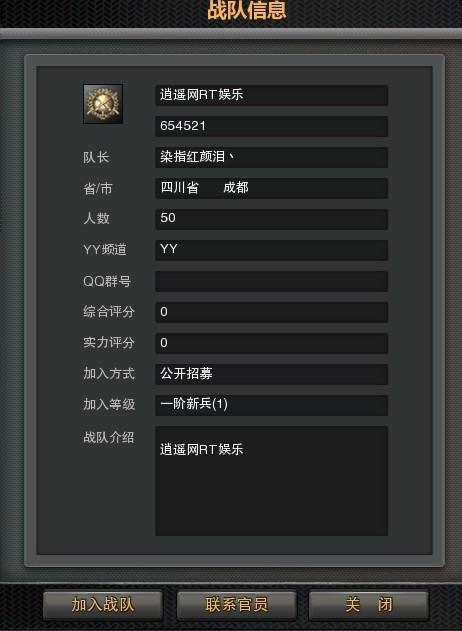Click the YY频道 field
Screen dimensions: 462x631
pyautogui.click(x=272, y=250)
